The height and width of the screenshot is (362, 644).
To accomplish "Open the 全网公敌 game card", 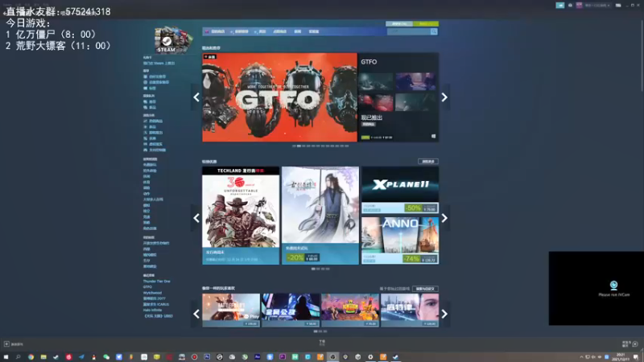I will (291, 311).
